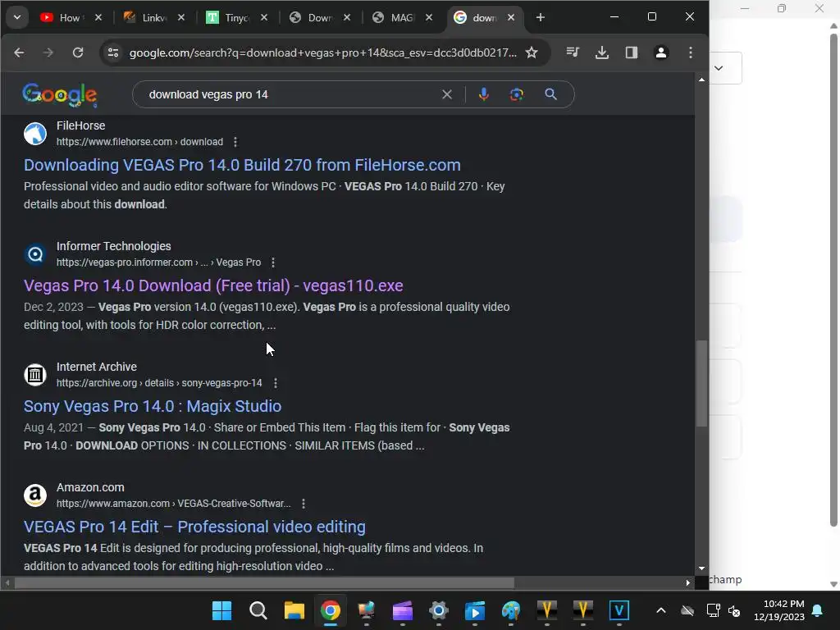Clear the search query with X
The width and height of the screenshot is (840, 630).
tap(447, 95)
